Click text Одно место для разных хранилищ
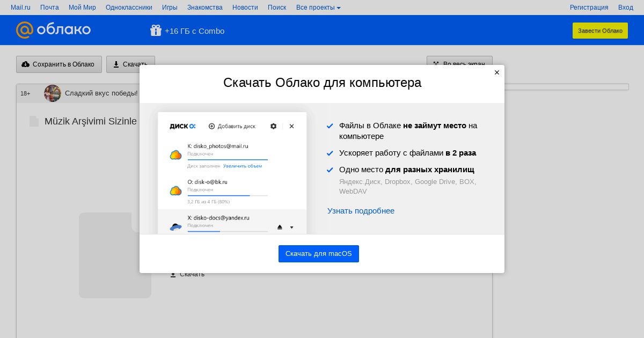 407,170
